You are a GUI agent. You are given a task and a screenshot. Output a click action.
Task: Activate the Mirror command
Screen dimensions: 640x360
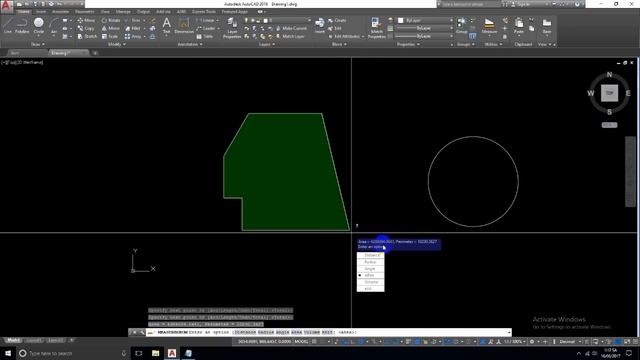111,28
